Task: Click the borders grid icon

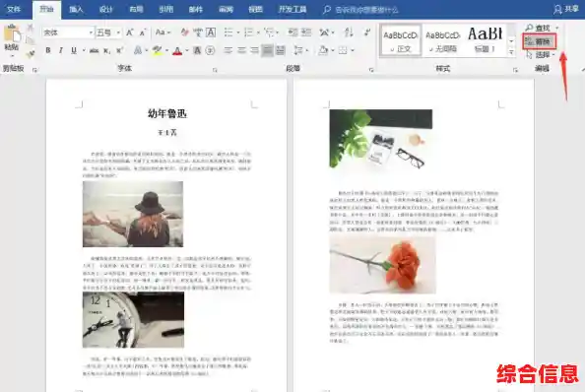Action: point(343,50)
